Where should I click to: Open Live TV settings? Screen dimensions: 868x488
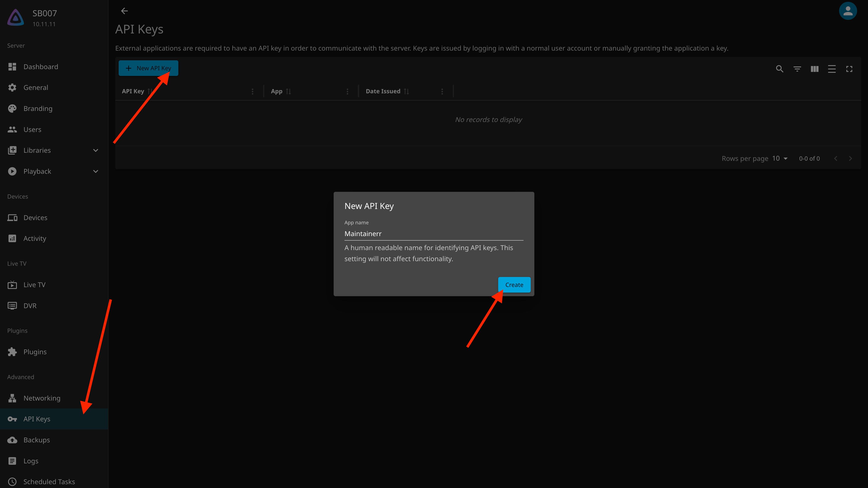click(x=54, y=285)
